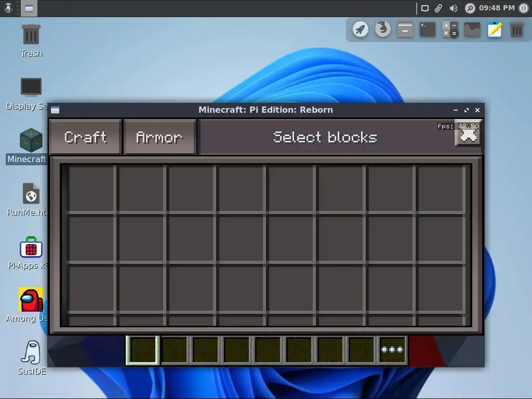Click the Minecraft window button in the taskbar
Image resolution: width=532 pixels, height=399 pixels.
pyautogui.click(x=29, y=8)
